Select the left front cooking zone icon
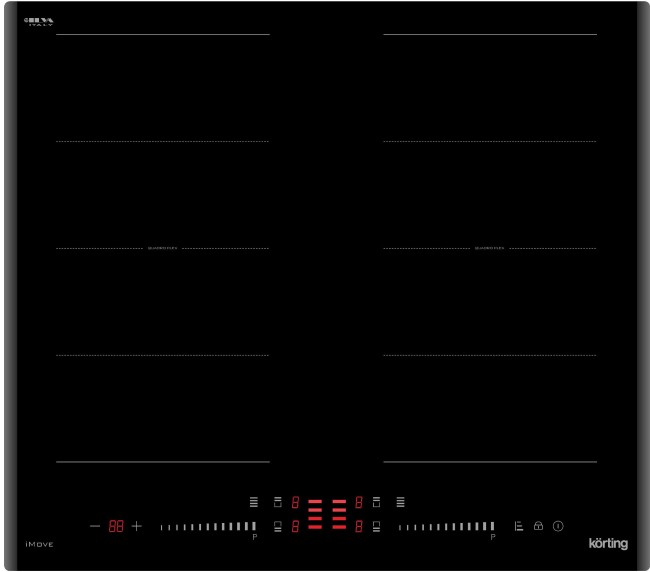 [x=278, y=526]
